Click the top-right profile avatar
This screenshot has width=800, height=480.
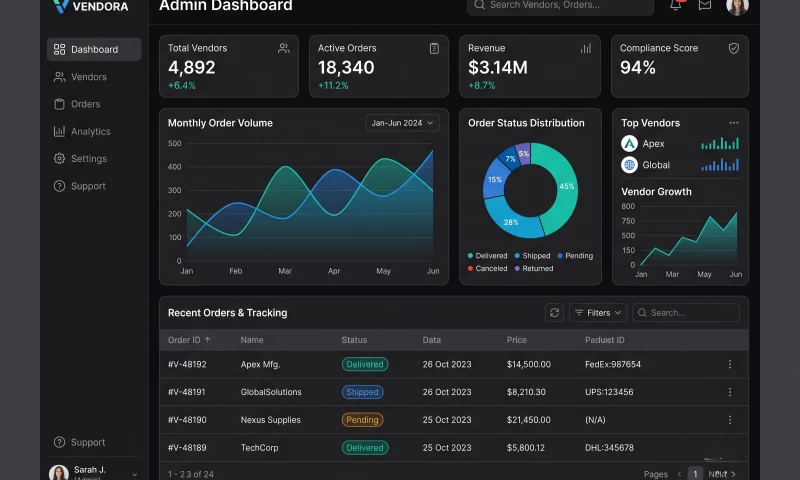pos(737,6)
